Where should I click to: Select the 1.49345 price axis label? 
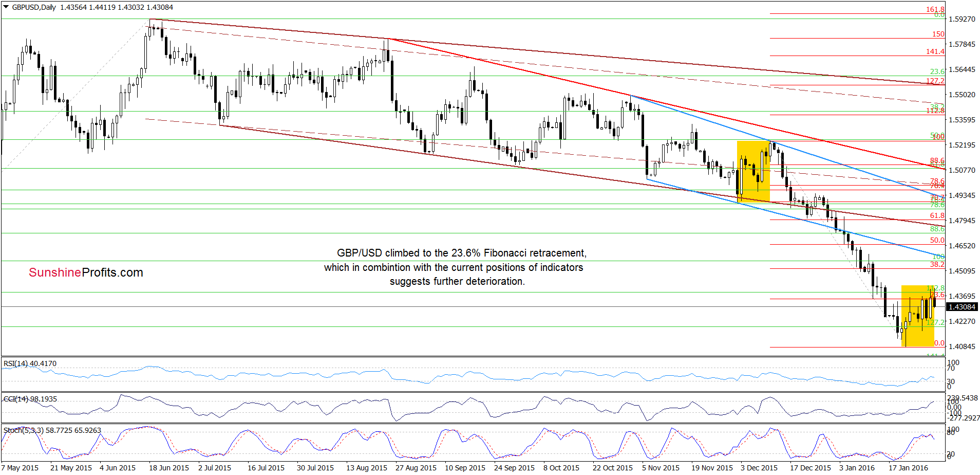[962, 195]
